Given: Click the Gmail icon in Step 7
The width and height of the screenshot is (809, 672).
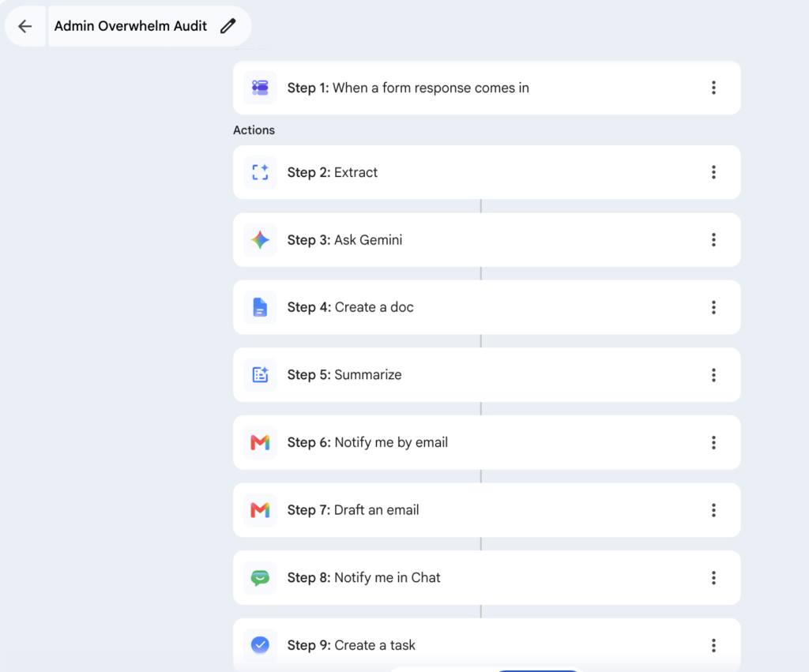Looking at the screenshot, I should [x=260, y=510].
